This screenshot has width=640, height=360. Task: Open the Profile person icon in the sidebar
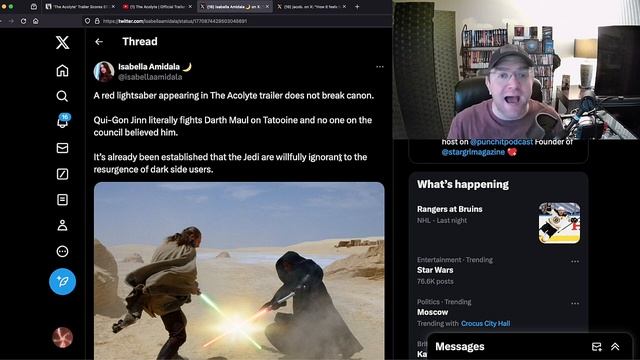[x=62, y=225]
